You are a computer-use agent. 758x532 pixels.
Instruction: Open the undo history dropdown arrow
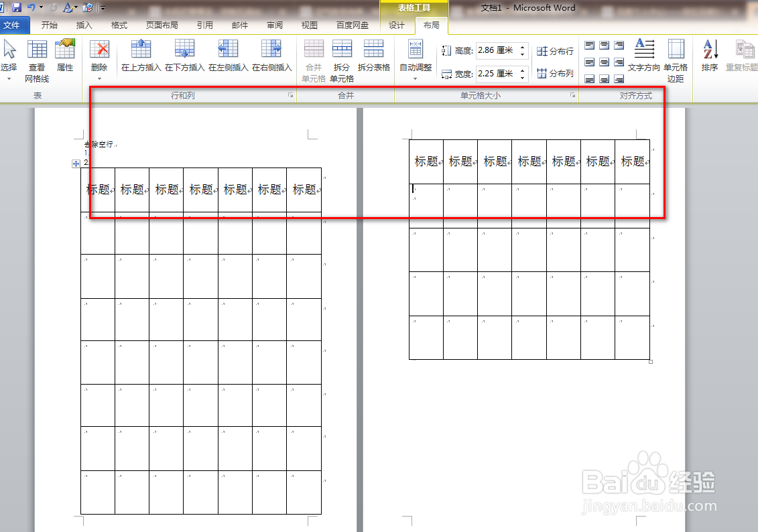[x=41, y=8]
